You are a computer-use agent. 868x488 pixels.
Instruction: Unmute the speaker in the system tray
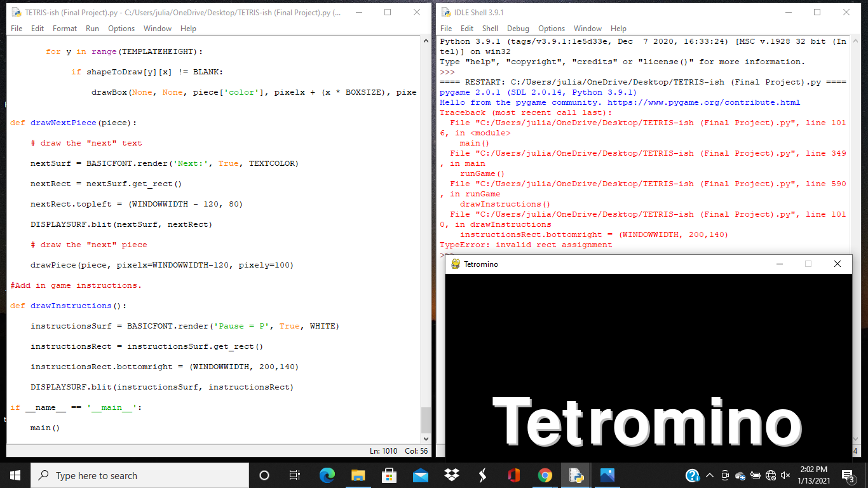pyautogui.click(x=785, y=475)
